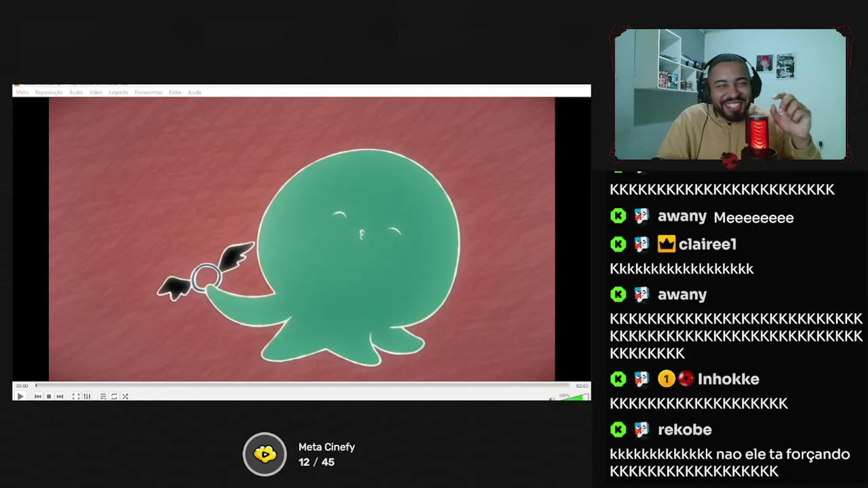Click the green octopus video frame

click(x=302, y=239)
